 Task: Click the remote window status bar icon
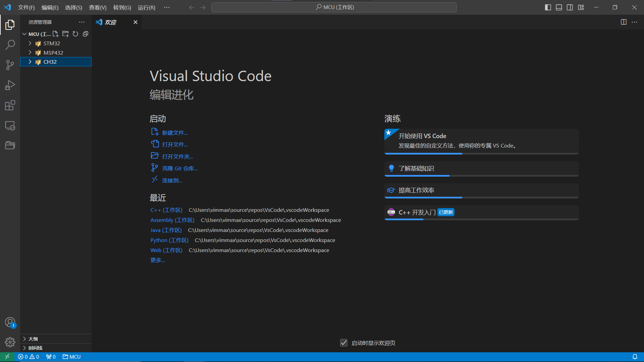(x=7, y=357)
